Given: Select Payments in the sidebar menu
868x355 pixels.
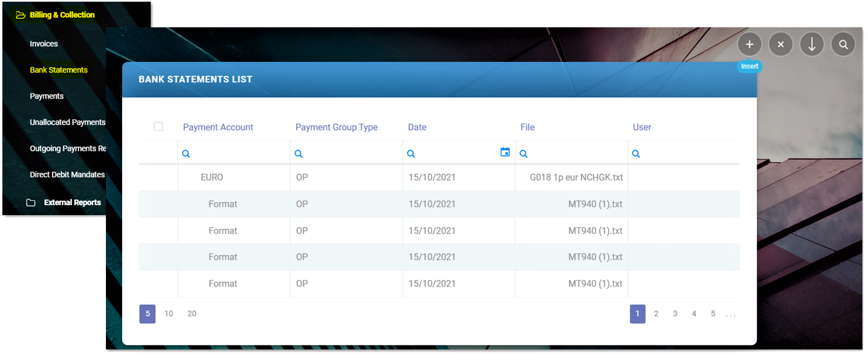Looking at the screenshot, I should (x=47, y=96).
